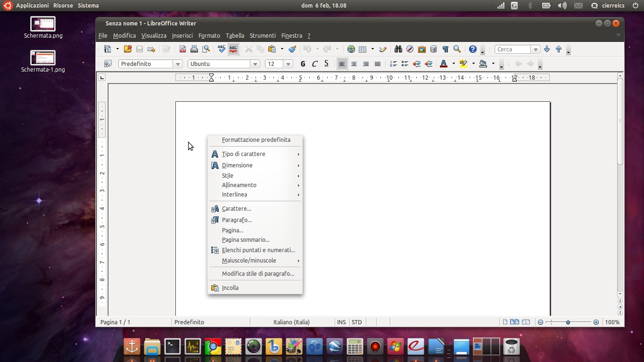Open the paragraph style Predefinito dropdown
The height and width of the screenshot is (362, 644).
[178, 64]
